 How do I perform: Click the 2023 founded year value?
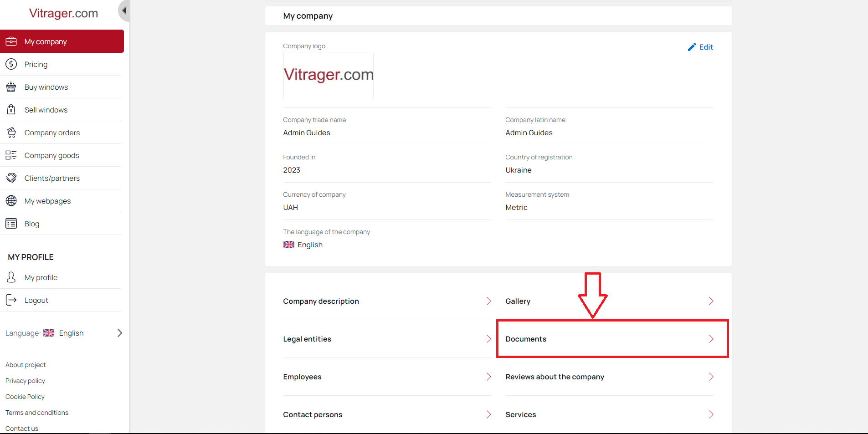[292, 170]
